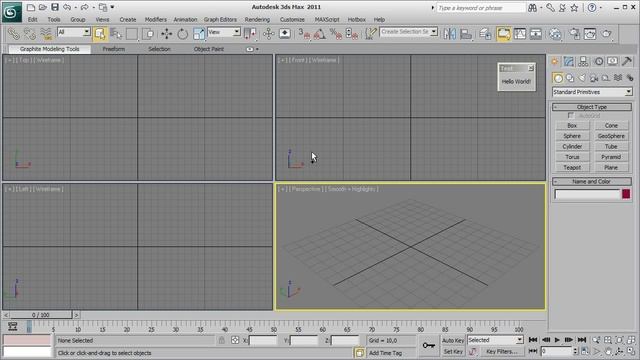Select the Lights category icon
Screen dimensions: 640x360
(582, 78)
